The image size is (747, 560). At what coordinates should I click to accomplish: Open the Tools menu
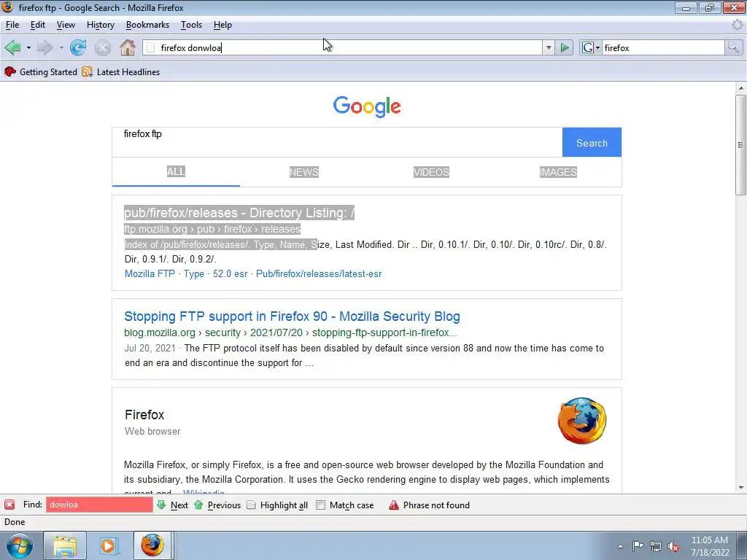192,25
